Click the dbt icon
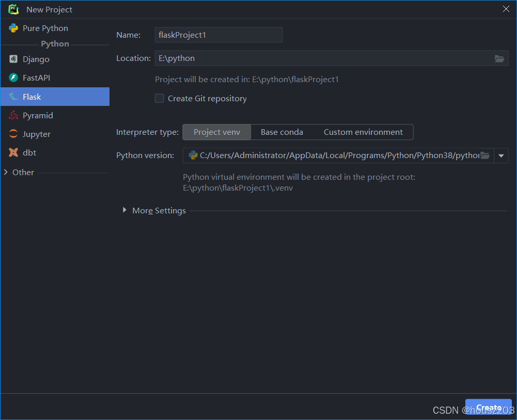The width and height of the screenshot is (517, 420). (x=12, y=152)
